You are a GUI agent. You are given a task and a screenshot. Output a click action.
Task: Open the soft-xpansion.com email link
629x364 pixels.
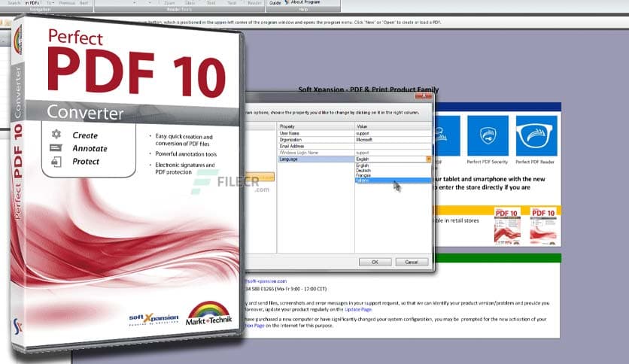(x=266, y=281)
